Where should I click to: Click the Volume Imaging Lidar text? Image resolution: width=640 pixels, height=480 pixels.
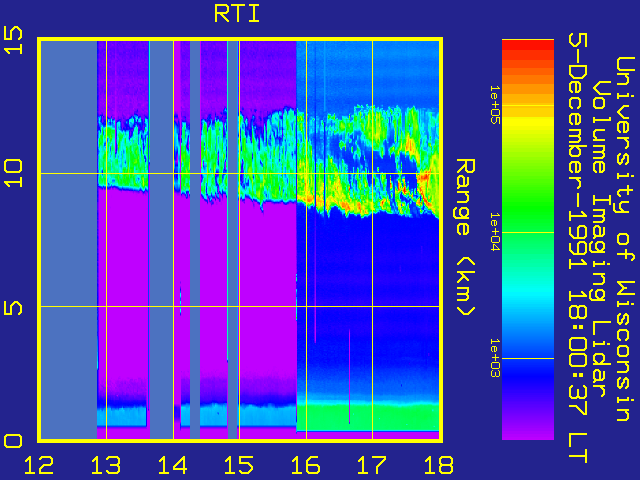coord(600,238)
